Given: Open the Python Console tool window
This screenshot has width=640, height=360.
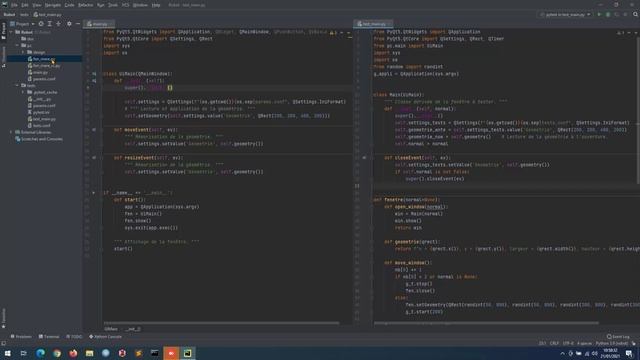Looking at the screenshot, I should click(106, 337).
